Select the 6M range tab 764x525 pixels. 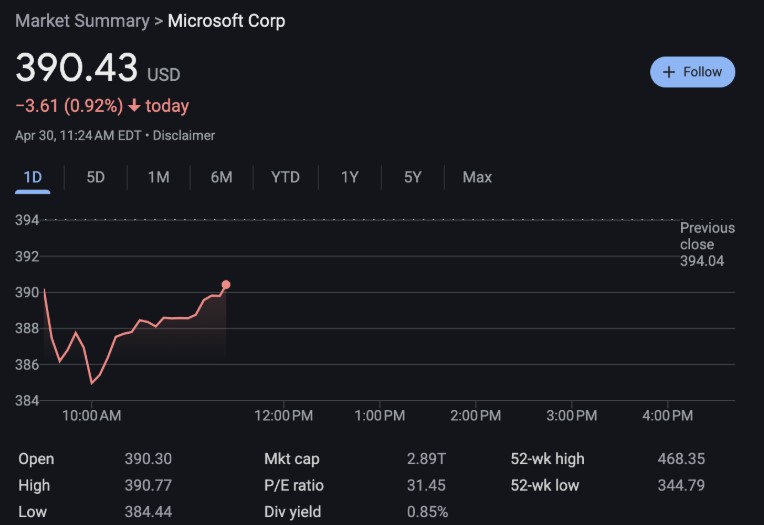(221, 177)
